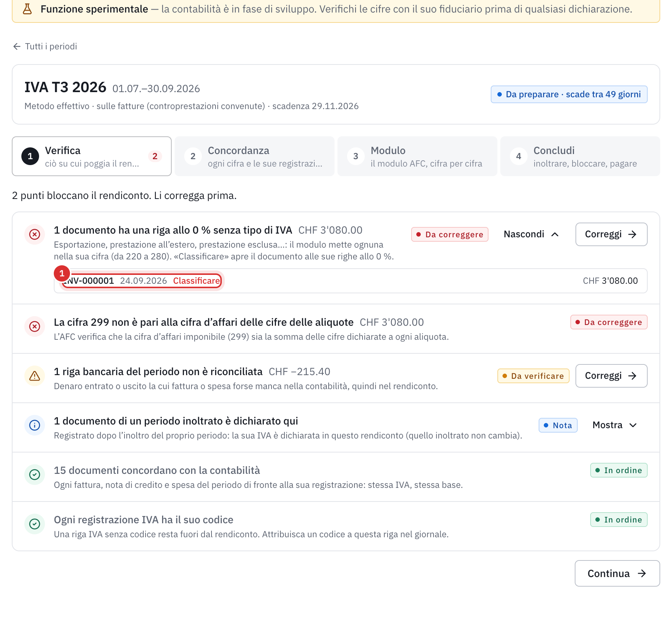Click the title 1 documento di un periodo inoltrato

click(x=176, y=421)
